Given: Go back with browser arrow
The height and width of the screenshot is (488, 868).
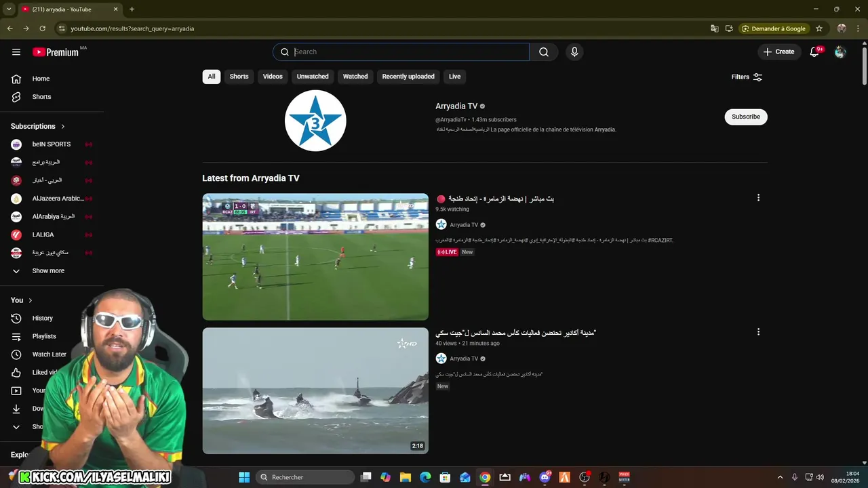Looking at the screenshot, I should [9, 28].
